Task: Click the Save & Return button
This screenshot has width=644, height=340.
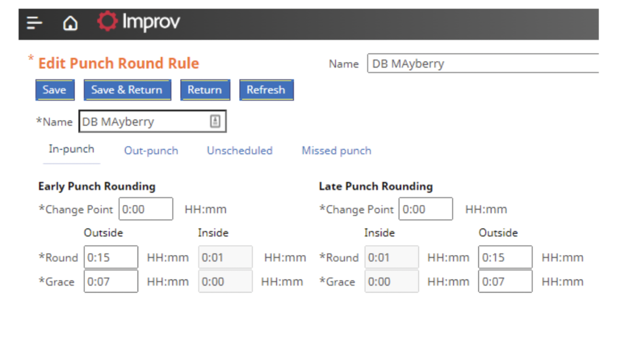Action: point(127,90)
